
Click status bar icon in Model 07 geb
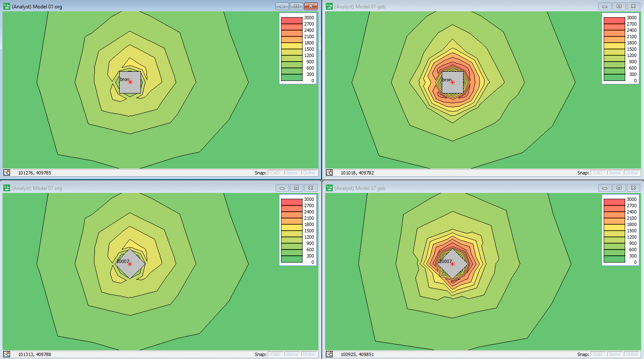point(329,354)
